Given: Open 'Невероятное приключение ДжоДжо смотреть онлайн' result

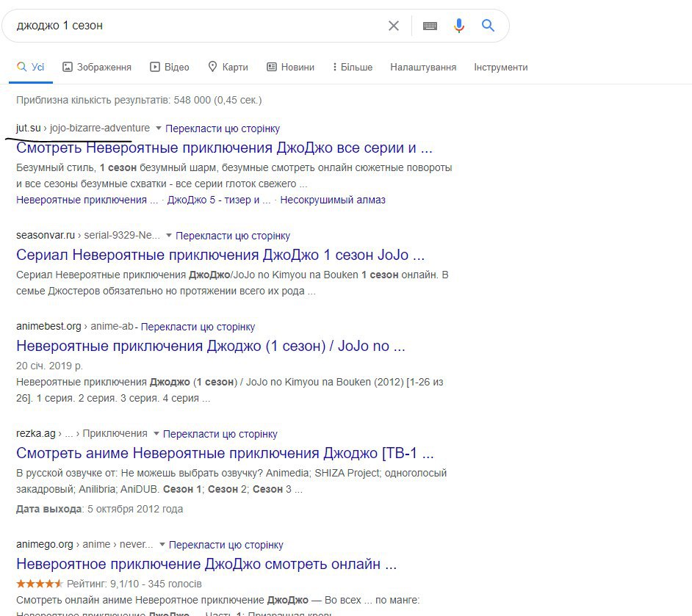Looking at the screenshot, I should pyautogui.click(x=206, y=564).
